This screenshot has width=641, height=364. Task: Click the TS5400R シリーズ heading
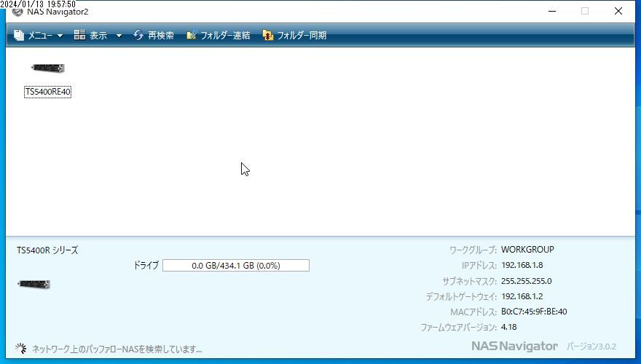(47, 250)
